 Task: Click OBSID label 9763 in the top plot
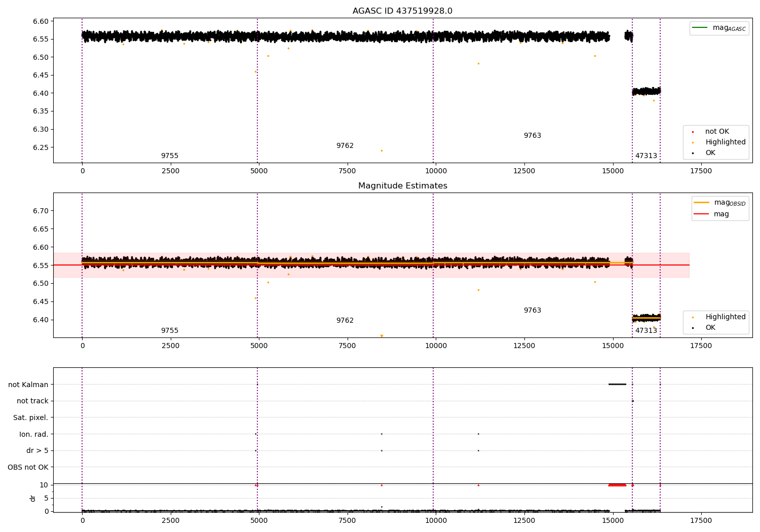pyautogui.click(x=533, y=136)
